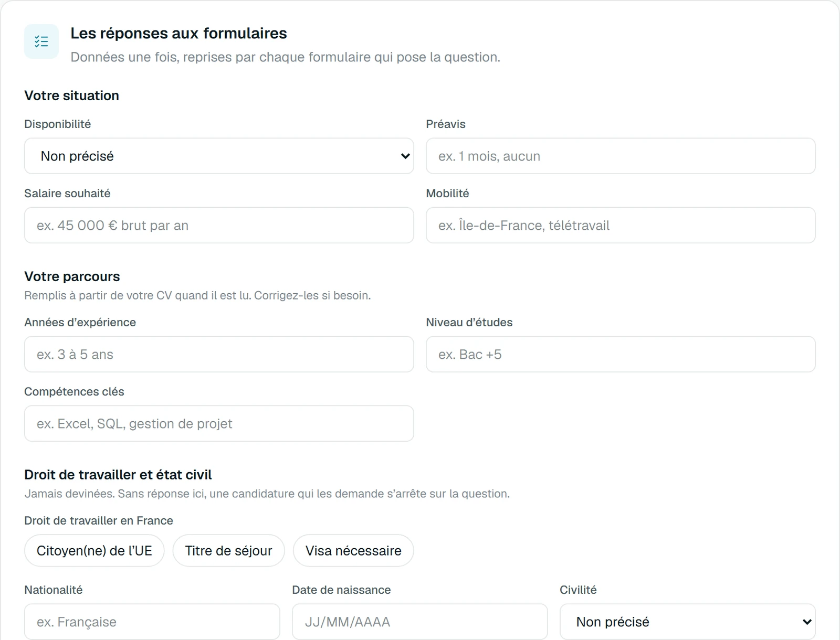Viewport: 840px width, 640px height.
Task: Pick the Visa nécessaire option
Action: click(353, 550)
